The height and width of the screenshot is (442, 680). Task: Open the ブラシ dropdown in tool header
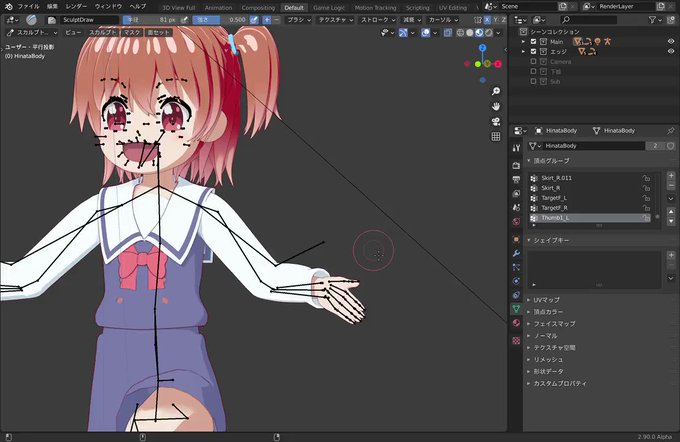click(x=299, y=20)
